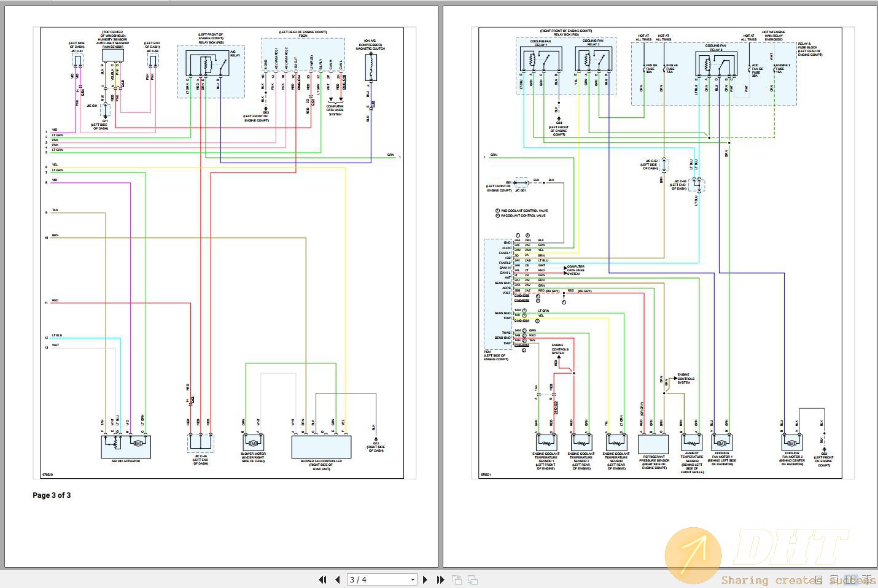The image size is (878, 588).
Task: Go to the next page
Action: [x=425, y=579]
